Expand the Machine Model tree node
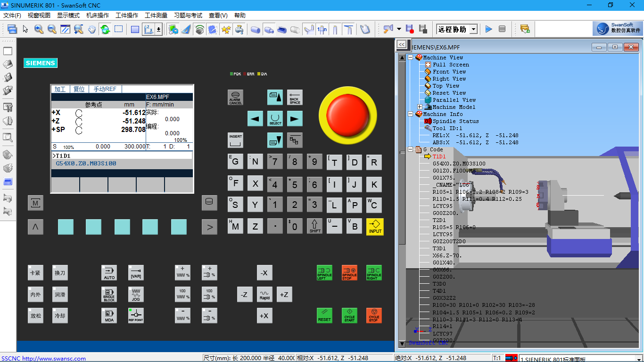The height and width of the screenshot is (362, 644). [420, 107]
